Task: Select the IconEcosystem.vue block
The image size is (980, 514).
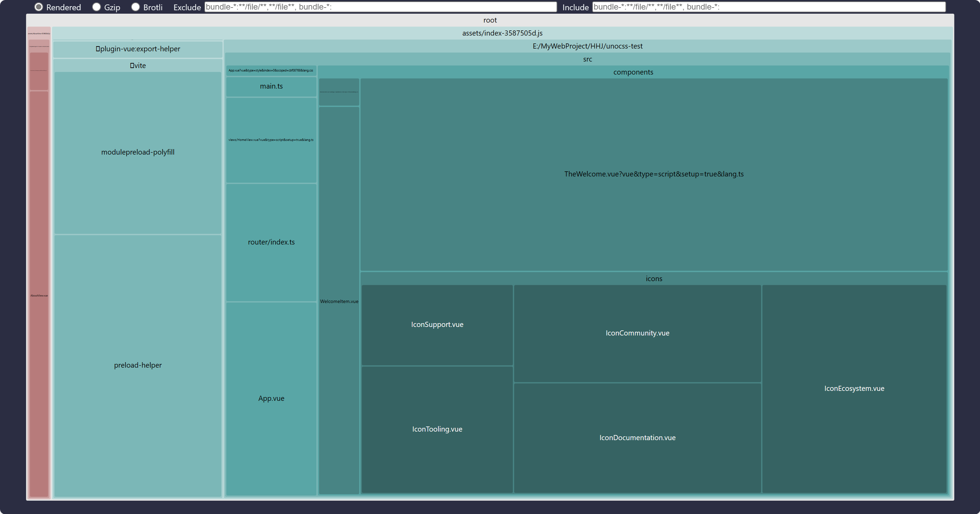Action: (854, 388)
